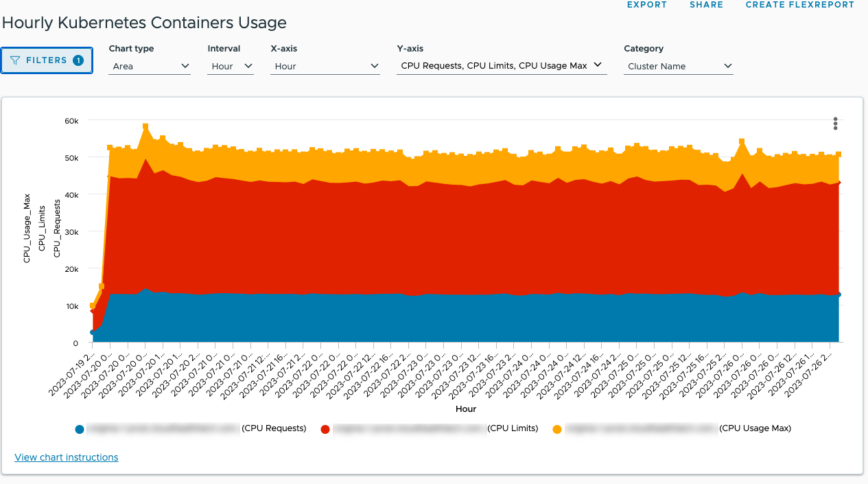Click the filter funnel icon
Screen dimensions: 868x484
(x=16, y=60)
